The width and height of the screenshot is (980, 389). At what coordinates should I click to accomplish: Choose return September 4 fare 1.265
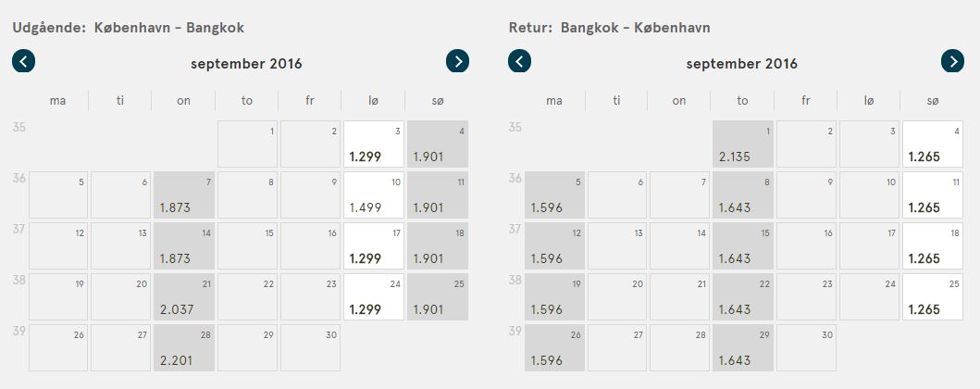[x=933, y=144]
